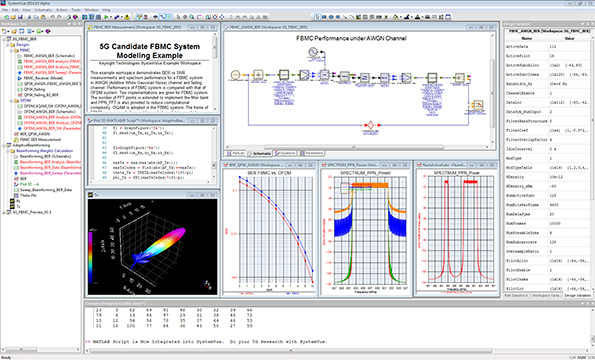This screenshot has height=360, width=595.
Task: Expand the 5G_FBMC_Preview workspace node
Action: (x=4, y=212)
